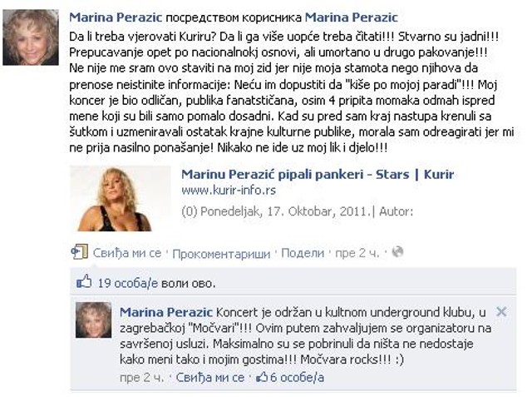Click Прокоментариши to comment on post

click(x=221, y=253)
